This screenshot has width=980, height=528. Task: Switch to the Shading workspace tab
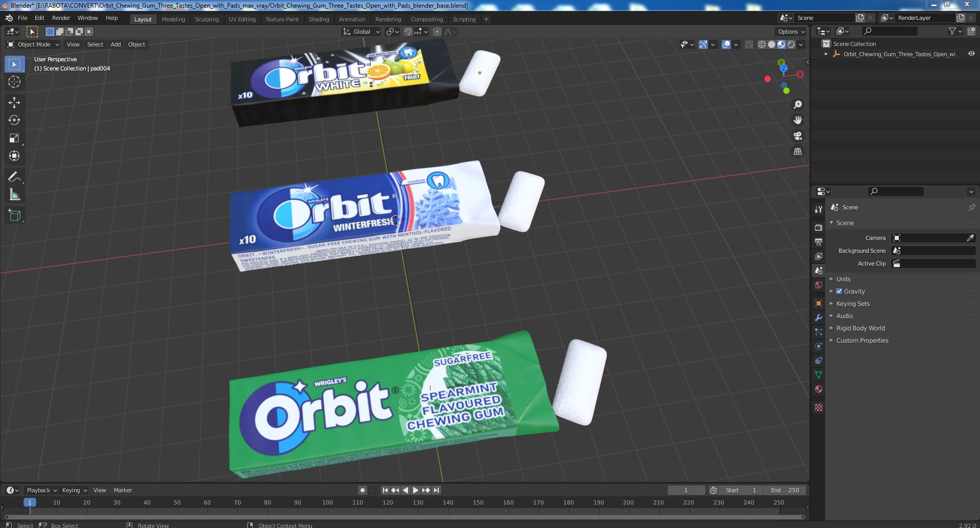pyautogui.click(x=319, y=19)
